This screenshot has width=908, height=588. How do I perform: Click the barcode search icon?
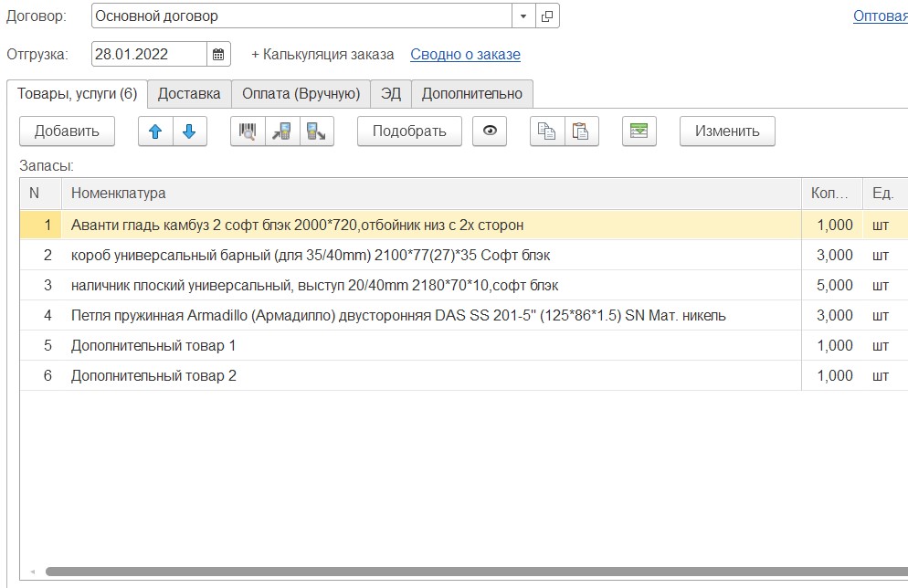(x=248, y=131)
